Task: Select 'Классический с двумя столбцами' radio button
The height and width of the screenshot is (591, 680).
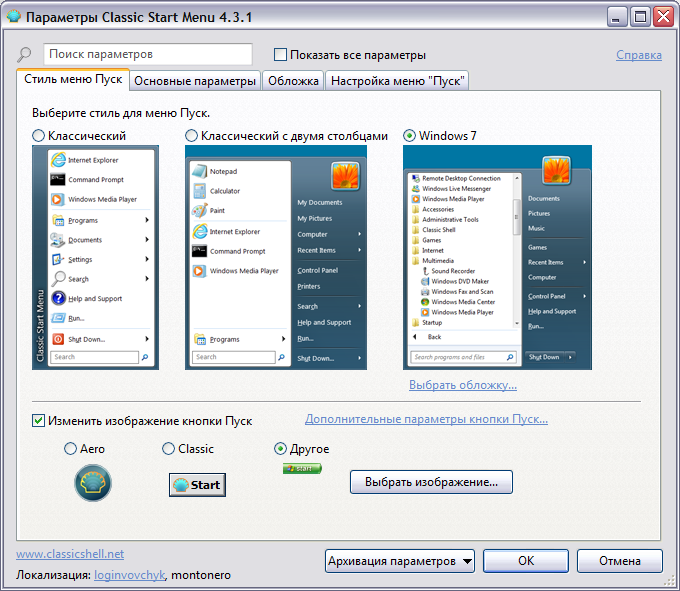Action: [x=191, y=136]
